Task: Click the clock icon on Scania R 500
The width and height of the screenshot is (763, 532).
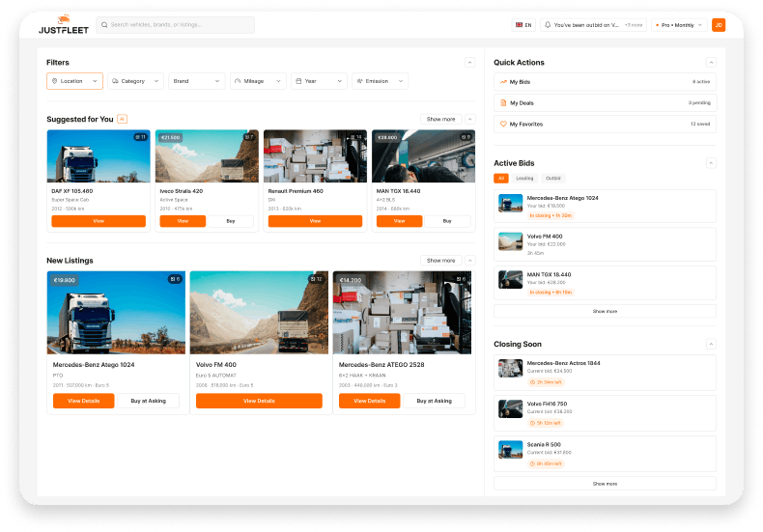Action: pos(532,463)
